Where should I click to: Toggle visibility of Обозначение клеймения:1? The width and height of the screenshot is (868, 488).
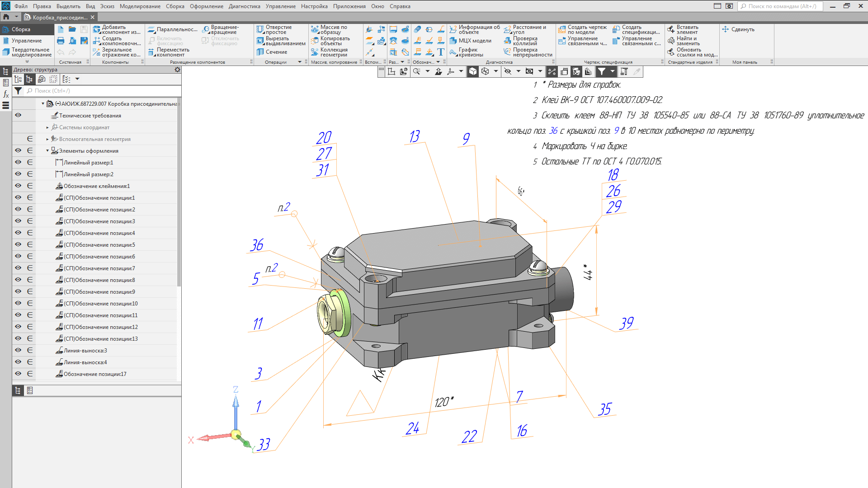tap(18, 186)
